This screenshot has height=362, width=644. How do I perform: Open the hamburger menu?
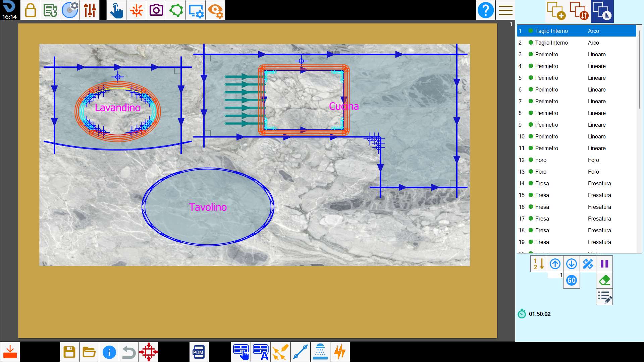pyautogui.click(x=505, y=10)
